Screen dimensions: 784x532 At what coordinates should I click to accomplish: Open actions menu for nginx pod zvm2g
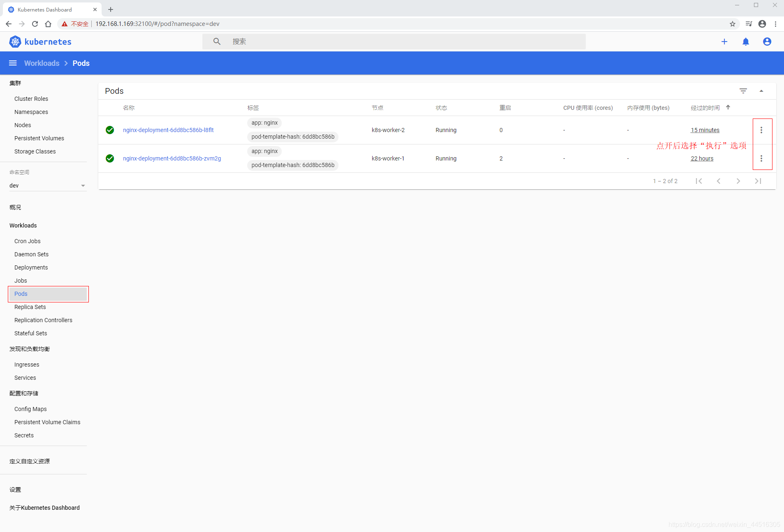pos(761,158)
